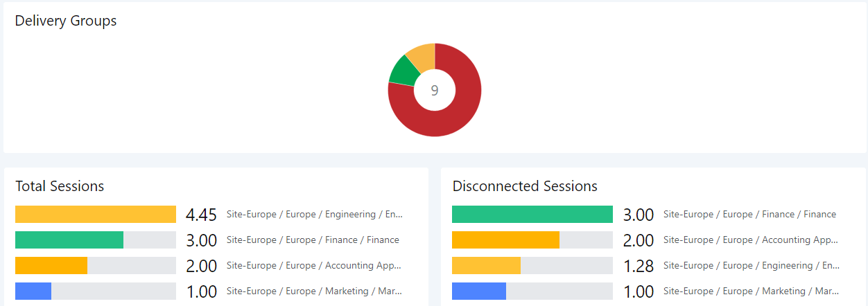Click the green segment of the donut chart

pos(402,69)
